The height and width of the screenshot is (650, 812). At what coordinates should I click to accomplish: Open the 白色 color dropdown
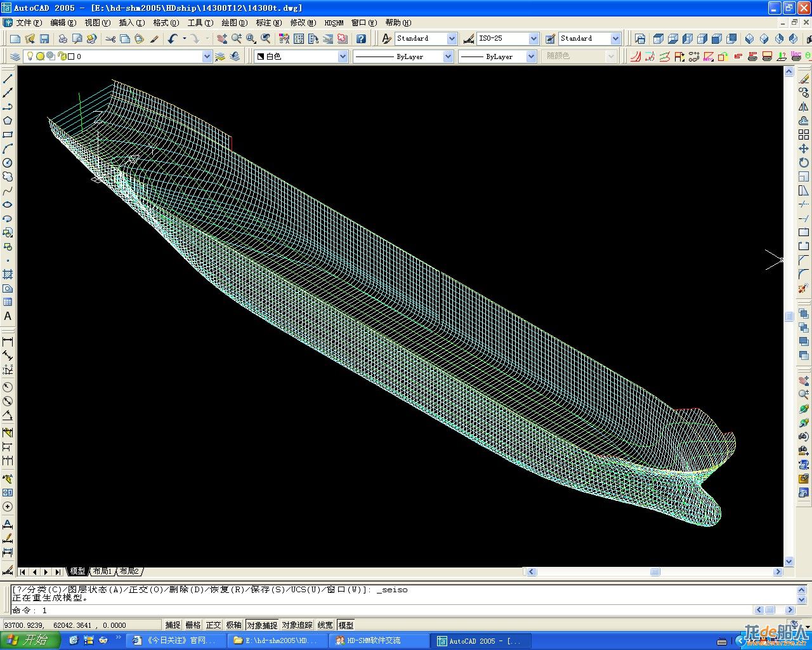point(343,56)
